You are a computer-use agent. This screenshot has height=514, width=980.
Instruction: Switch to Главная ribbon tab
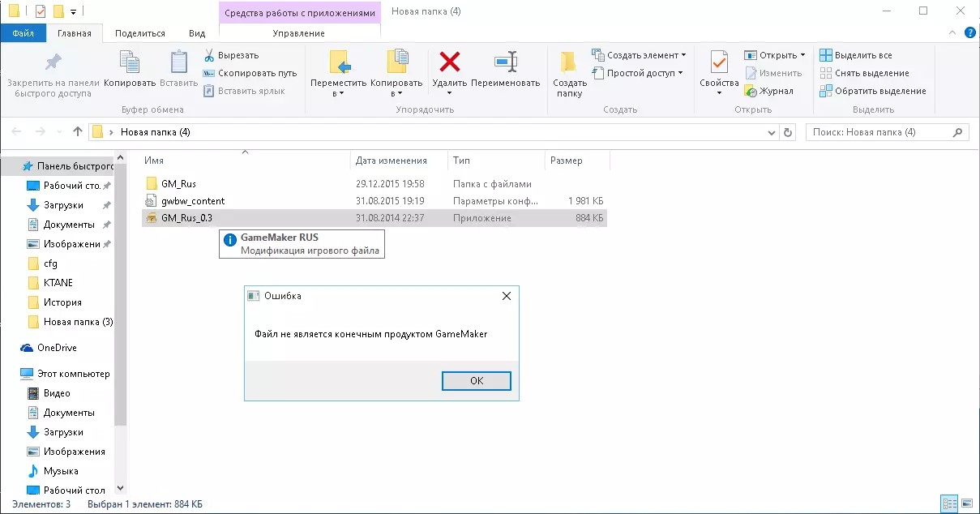click(x=75, y=33)
